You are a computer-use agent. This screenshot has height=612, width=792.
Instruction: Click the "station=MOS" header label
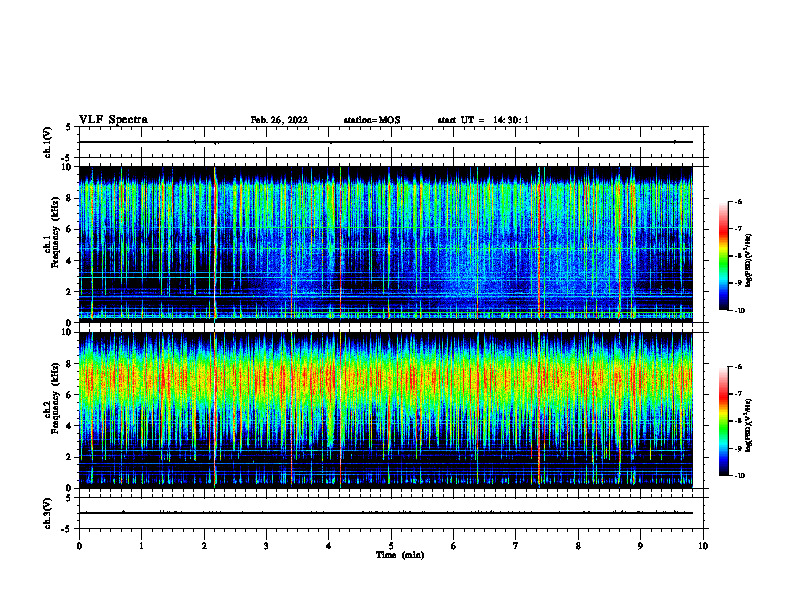(372, 120)
